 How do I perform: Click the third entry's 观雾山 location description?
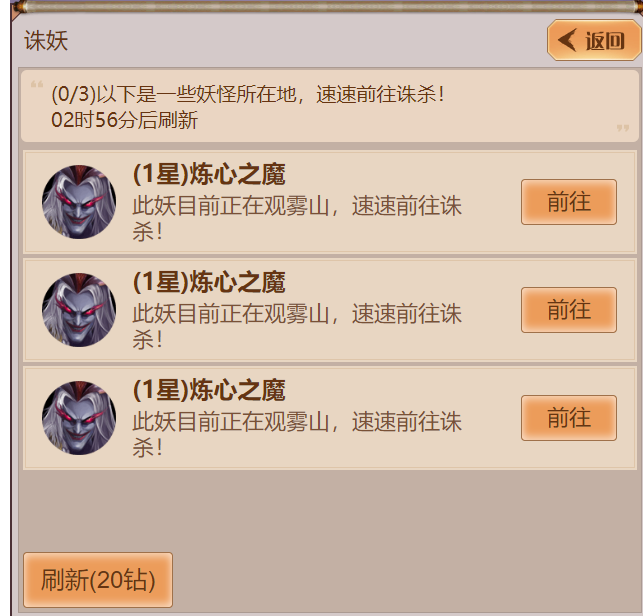(x=297, y=434)
